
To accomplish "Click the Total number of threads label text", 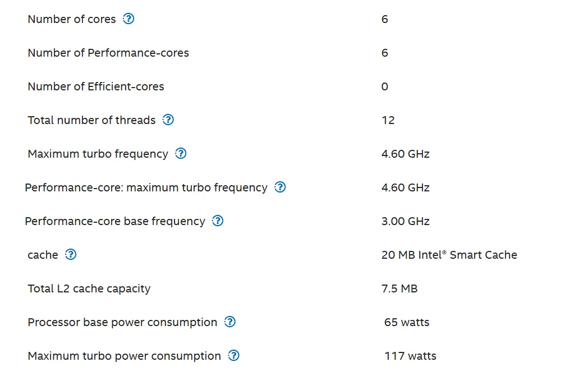I will [91, 120].
